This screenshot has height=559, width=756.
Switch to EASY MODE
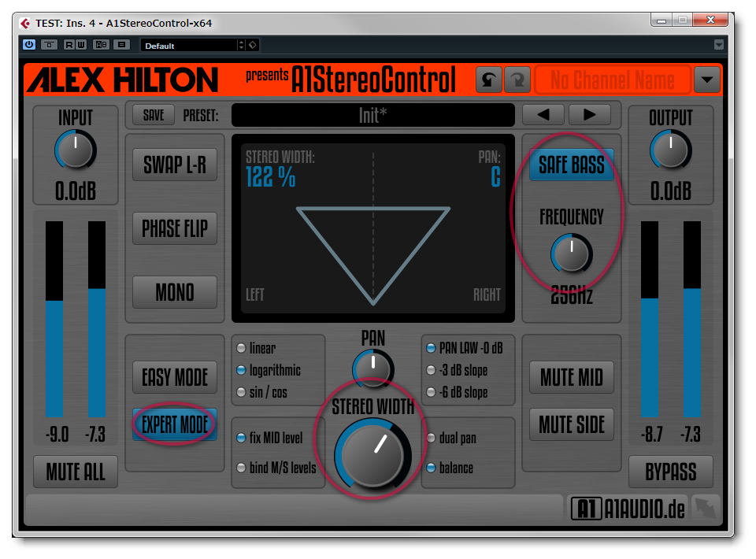pyautogui.click(x=175, y=377)
